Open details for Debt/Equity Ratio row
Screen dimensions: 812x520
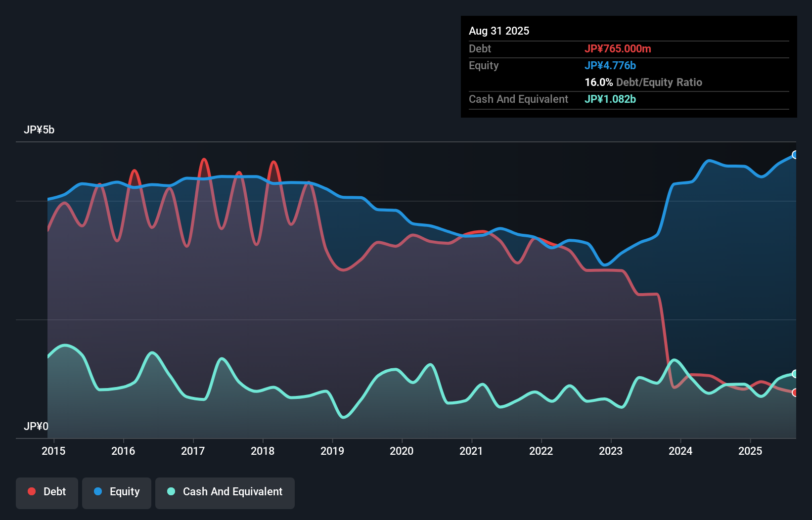pyautogui.click(x=643, y=83)
